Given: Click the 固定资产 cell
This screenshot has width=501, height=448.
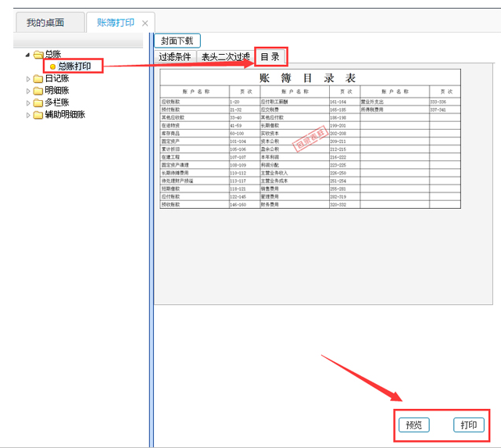Looking at the screenshot, I should click(x=195, y=142).
